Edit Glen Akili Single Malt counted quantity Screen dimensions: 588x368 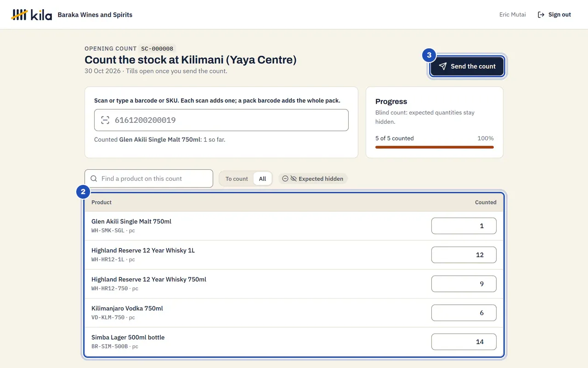pos(464,226)
